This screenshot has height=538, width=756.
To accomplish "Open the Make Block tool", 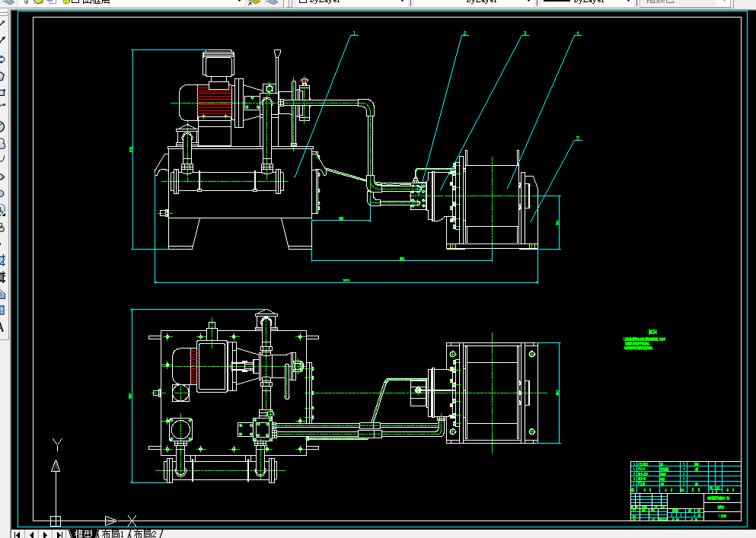I will [2, 227].
